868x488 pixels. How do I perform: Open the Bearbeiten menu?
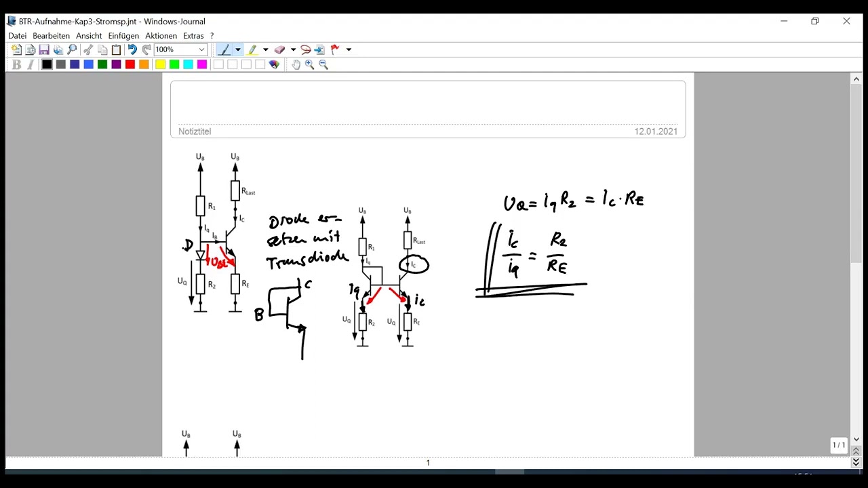pos(52,36)
